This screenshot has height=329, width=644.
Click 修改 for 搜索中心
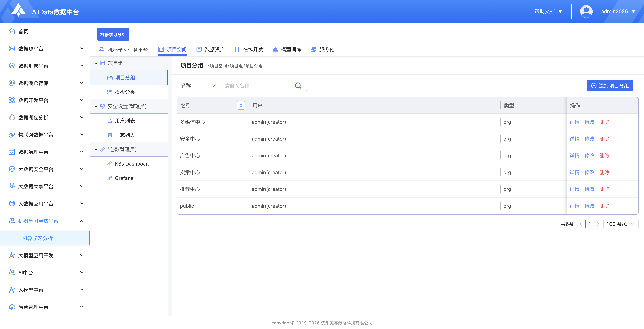589,173
